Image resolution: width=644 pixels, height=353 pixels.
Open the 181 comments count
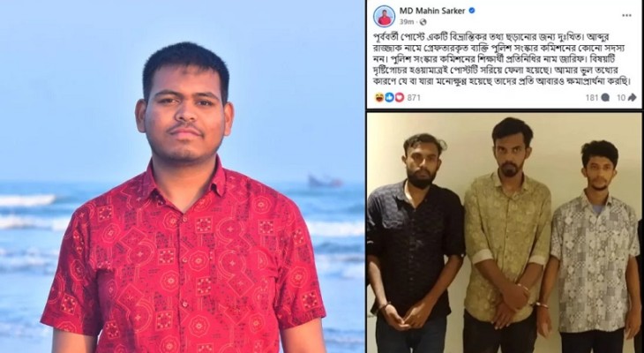(x=591, y=97)
